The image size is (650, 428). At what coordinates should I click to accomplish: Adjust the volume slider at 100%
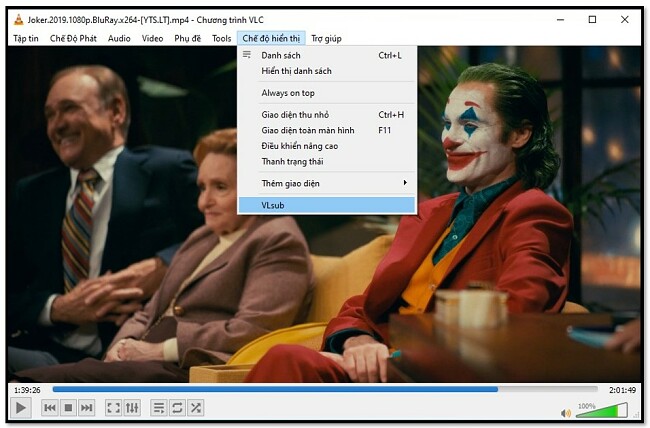(x=602, y=410)
